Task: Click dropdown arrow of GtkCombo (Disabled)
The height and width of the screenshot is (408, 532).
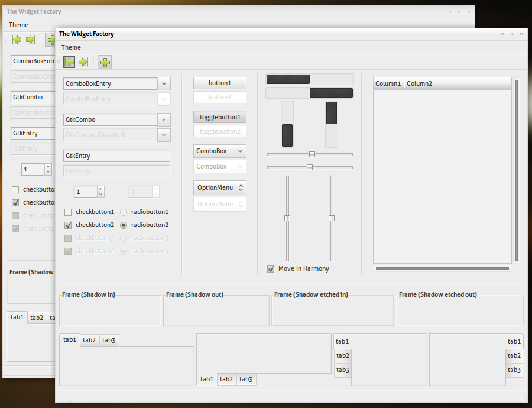Action: click(164, 135)
